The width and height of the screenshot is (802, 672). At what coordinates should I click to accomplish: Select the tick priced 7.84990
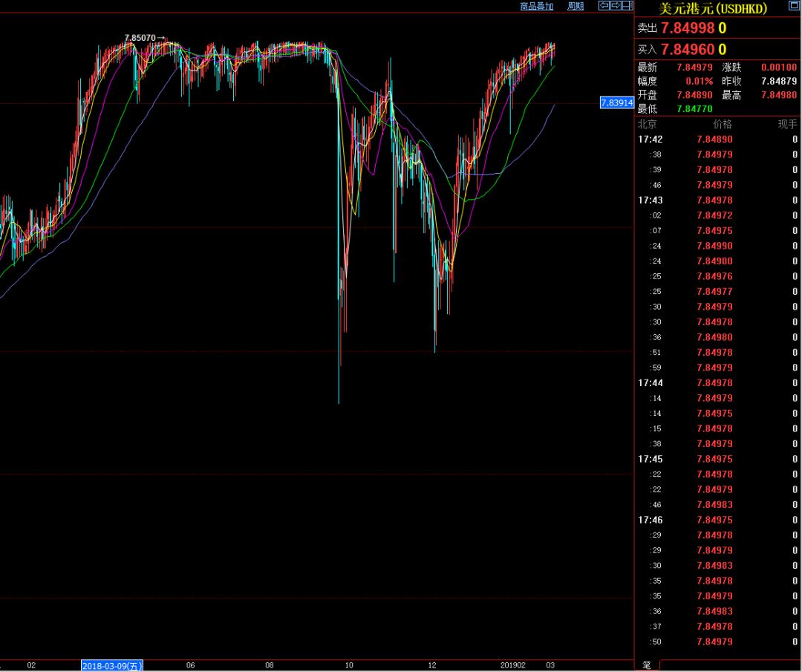[x=717, y=246]
